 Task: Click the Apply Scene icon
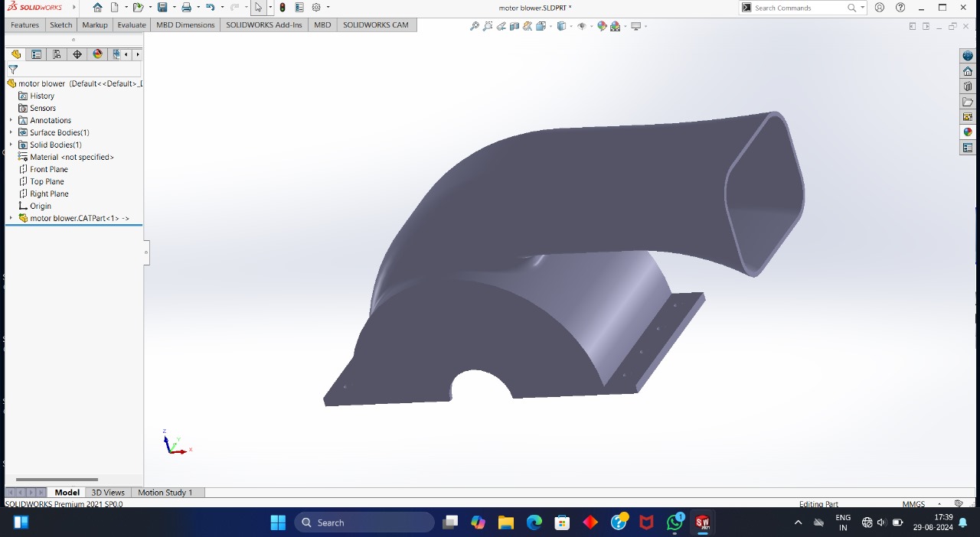pos(615,26)
